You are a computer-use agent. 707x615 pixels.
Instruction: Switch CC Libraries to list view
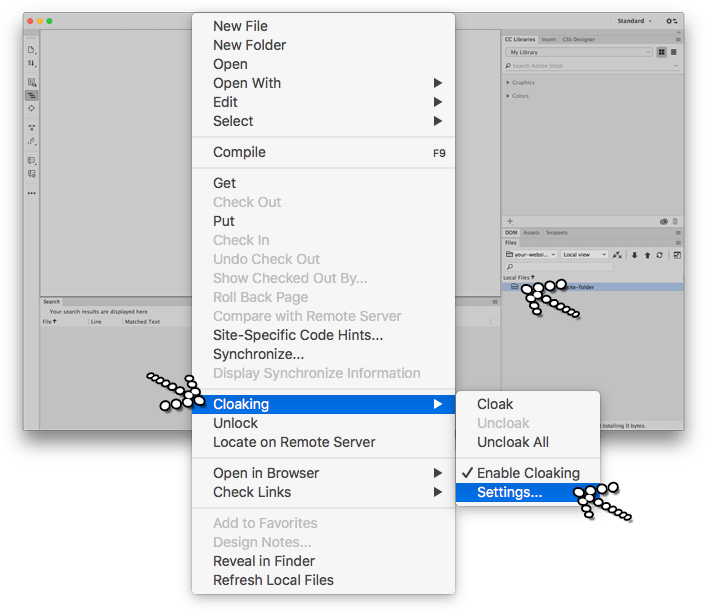(674, 52)
